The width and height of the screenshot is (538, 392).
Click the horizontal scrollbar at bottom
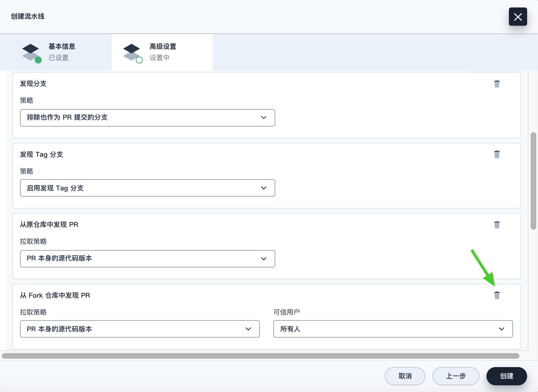(x=261, y=356)
